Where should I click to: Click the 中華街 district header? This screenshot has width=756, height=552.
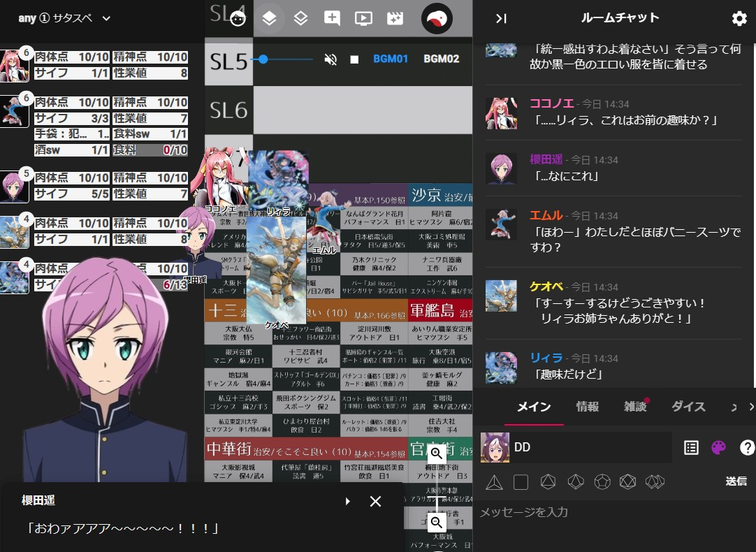(x=306, y=449)
